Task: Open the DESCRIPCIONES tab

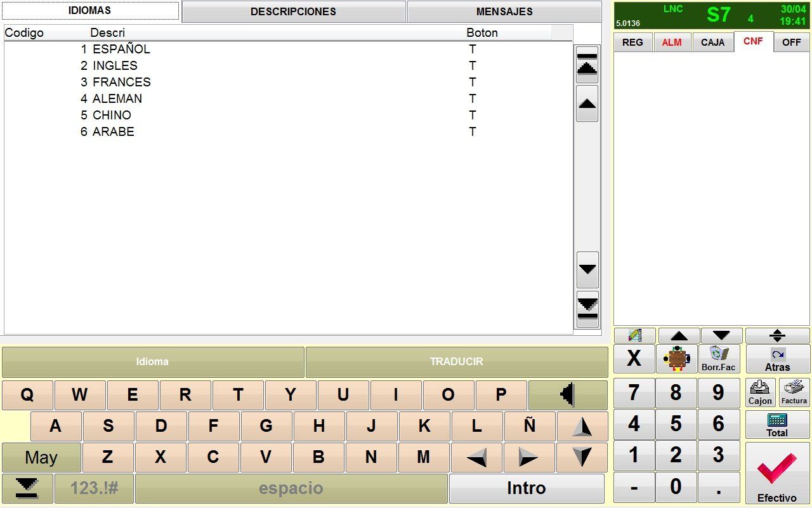Action: pyautogui.click(x=294, y=11)
